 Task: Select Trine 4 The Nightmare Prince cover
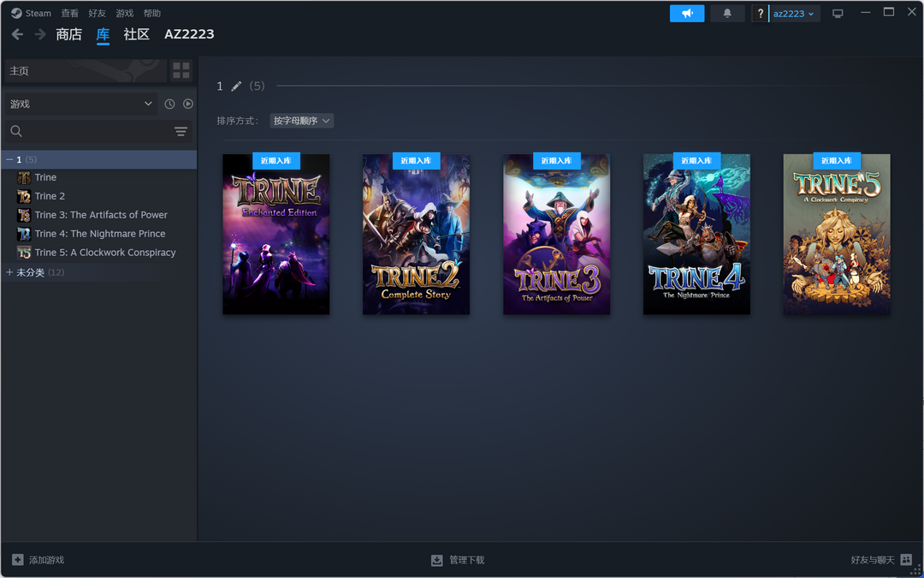click(x=696, y=235)
